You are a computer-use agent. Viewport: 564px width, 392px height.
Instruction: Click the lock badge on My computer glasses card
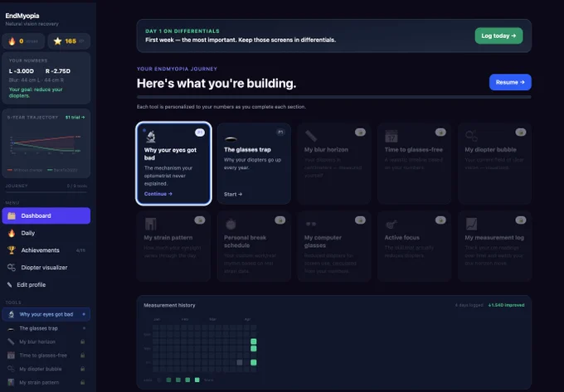pos(360,220)
